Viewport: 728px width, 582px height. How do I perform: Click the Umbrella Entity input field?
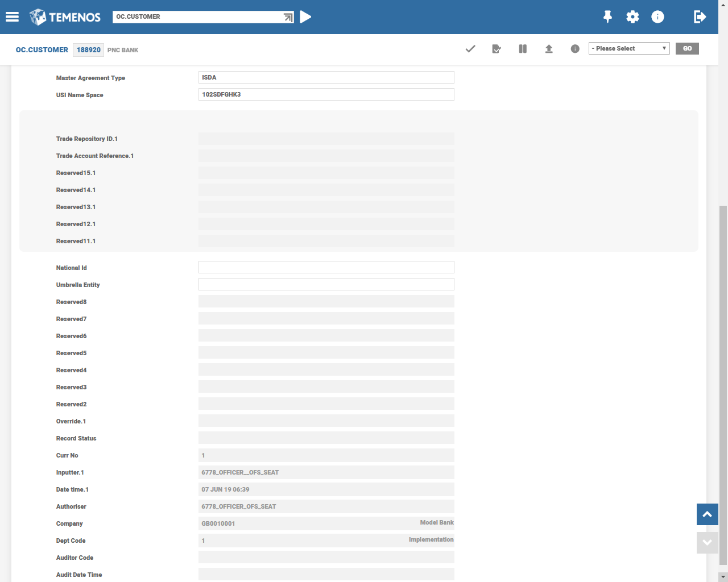[326, 284]
